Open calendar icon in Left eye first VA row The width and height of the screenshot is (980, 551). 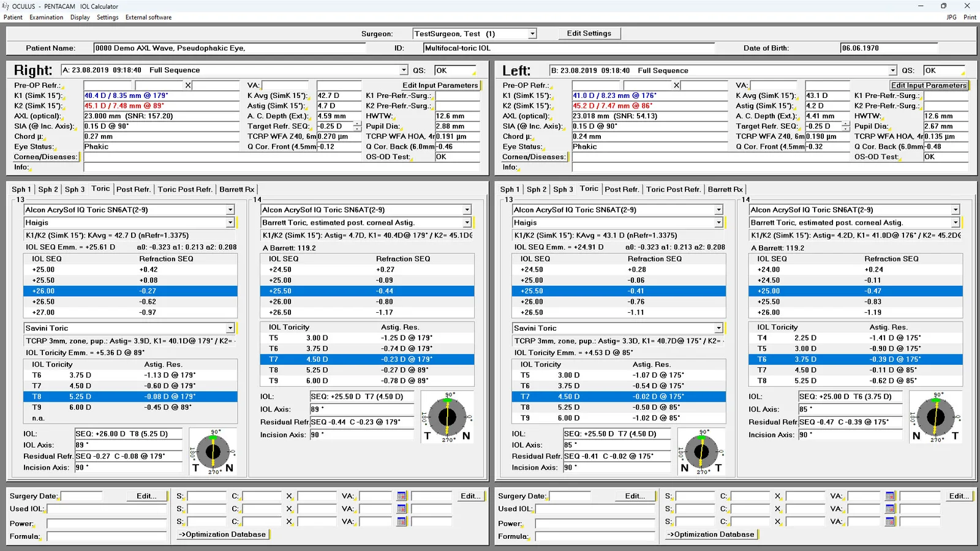click(x=890, y=496)
